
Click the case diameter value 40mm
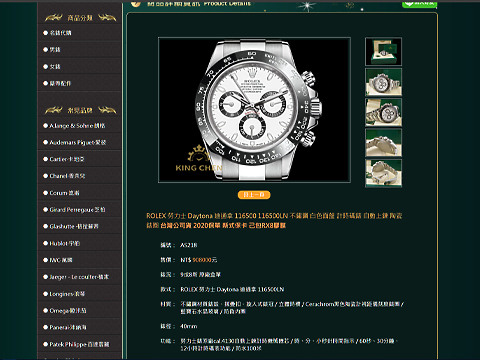tap(189, 326)
